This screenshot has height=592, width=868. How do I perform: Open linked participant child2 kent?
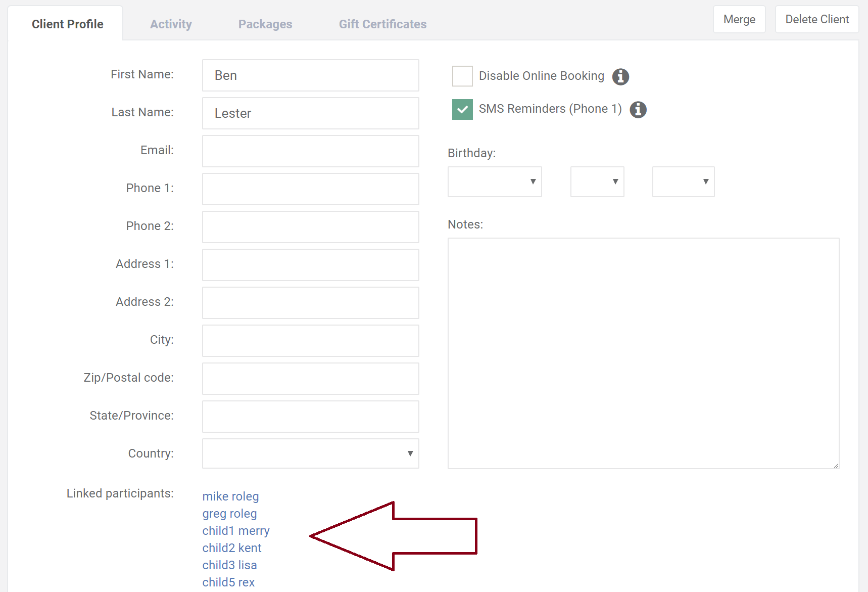click(232, 548)
